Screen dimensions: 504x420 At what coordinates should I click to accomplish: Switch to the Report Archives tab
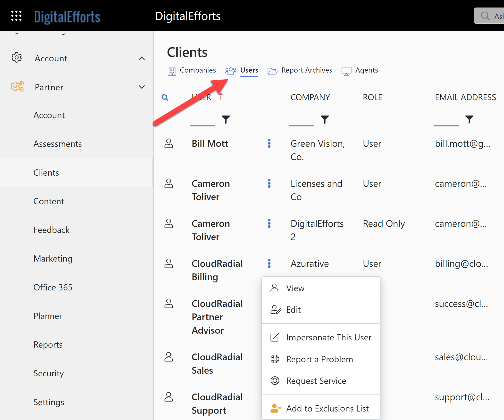pyautogui.click(x=307, y=70)
